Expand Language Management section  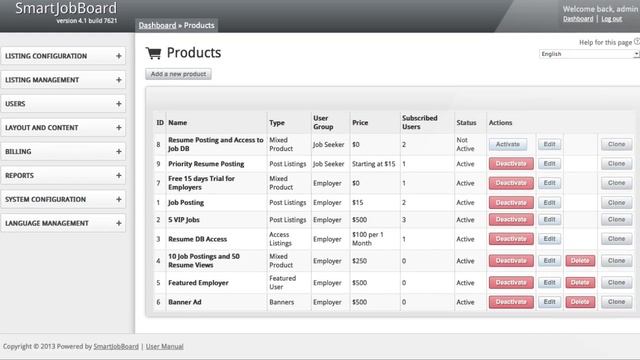pos(63,223)
